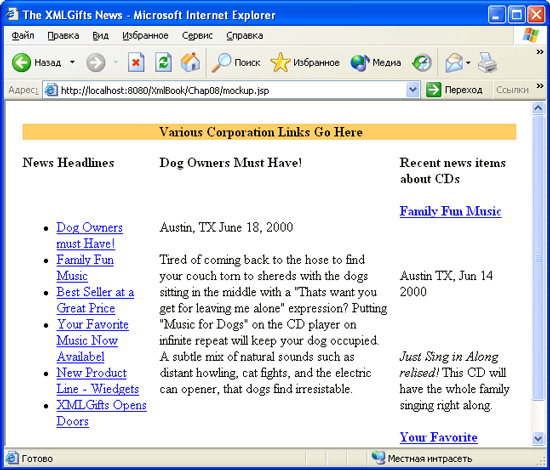Click the Refresh page icon
The height and width of the screenshot is (470, 550).
[x=163, y=63]
